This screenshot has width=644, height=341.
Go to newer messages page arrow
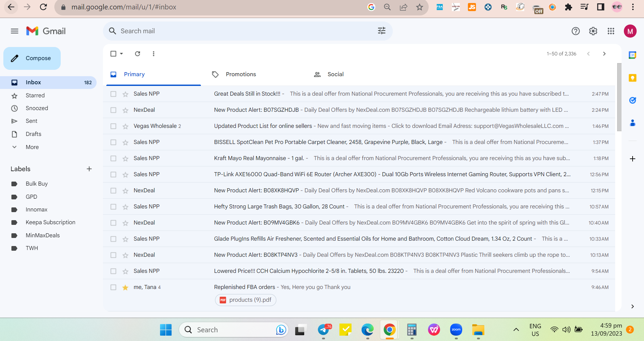click(588, 54)
